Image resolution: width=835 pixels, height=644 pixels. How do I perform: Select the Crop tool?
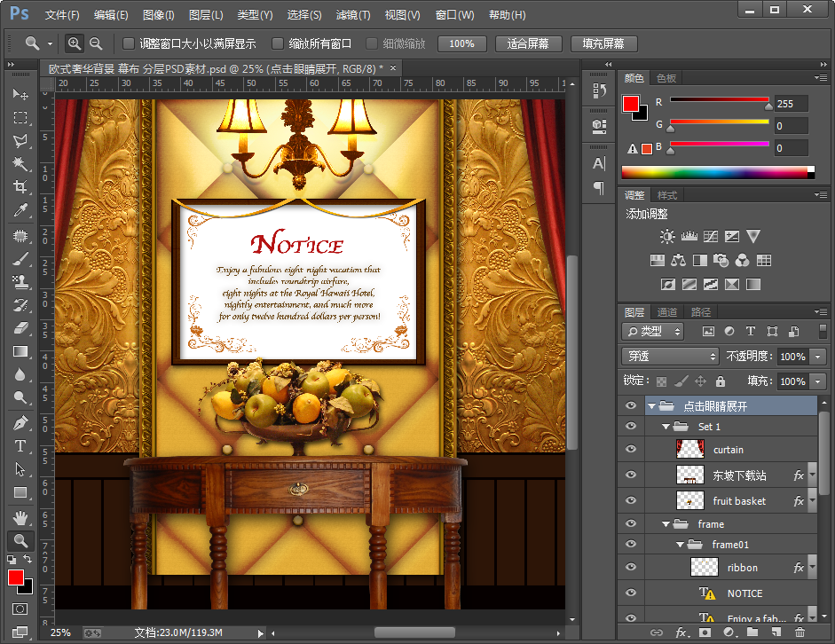(x=20, y=187)
